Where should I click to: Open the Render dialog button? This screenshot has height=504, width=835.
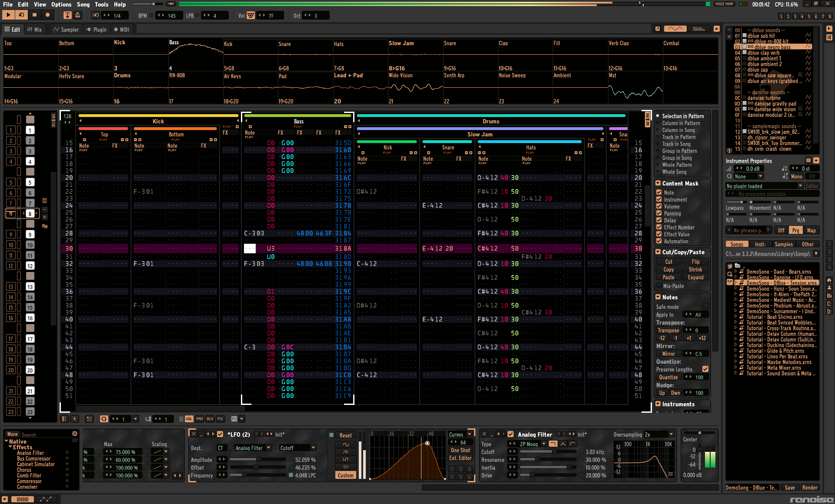click(x=810, y=487)
